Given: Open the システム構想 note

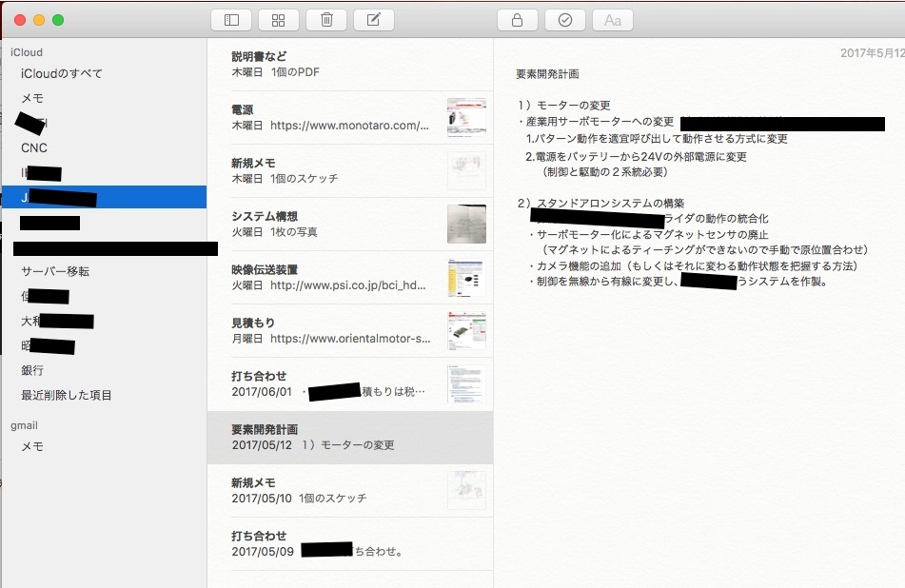Looking at the screenshot, I should 350,224.
